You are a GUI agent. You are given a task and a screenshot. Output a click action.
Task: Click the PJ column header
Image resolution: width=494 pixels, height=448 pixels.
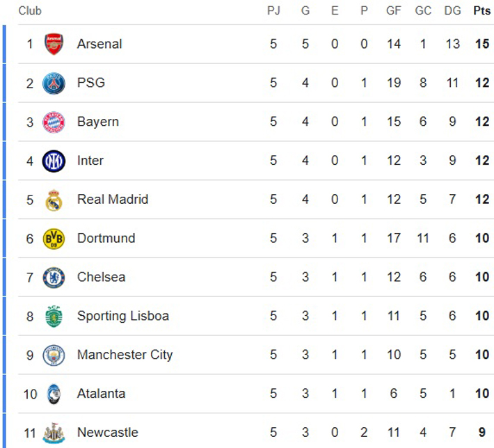pyautogui.click(x=273, y=11)
